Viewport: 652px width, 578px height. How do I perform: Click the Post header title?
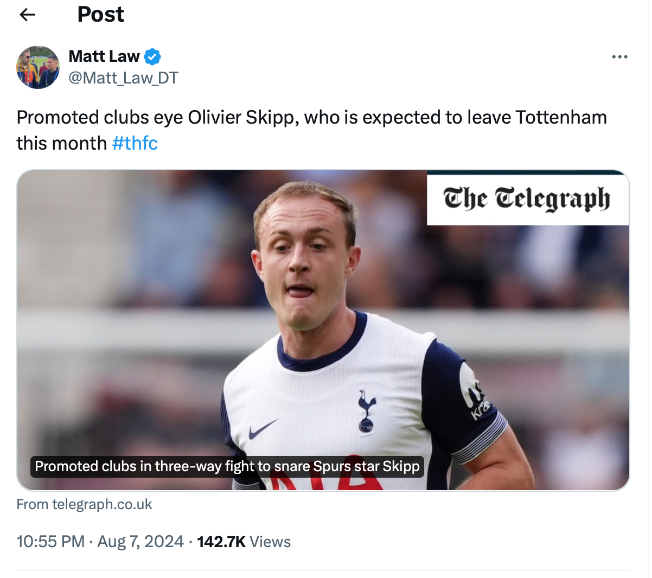(100, 15)
